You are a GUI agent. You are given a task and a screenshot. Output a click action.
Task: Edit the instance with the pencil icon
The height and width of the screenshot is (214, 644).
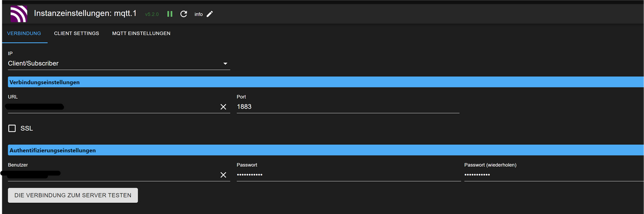[210, 14]
